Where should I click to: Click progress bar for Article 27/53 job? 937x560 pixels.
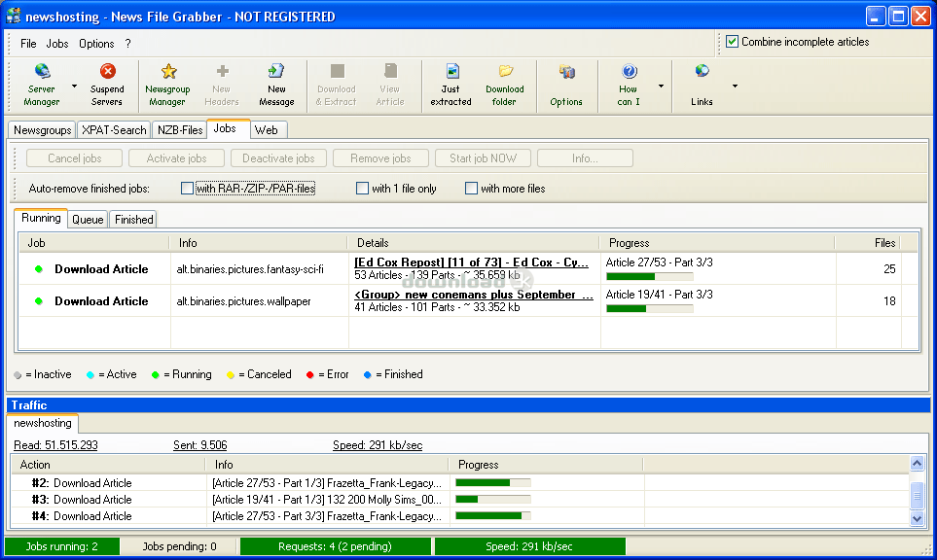650,276
